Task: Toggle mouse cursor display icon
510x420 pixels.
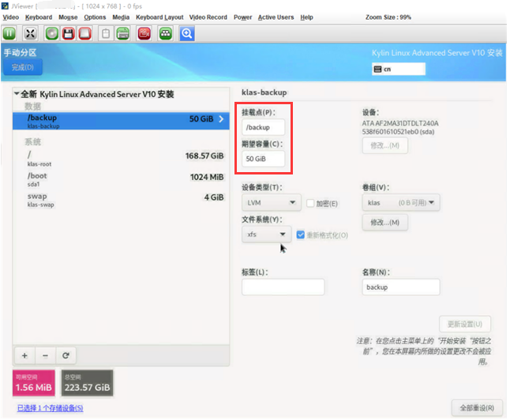Action: [x=106, y=33]
